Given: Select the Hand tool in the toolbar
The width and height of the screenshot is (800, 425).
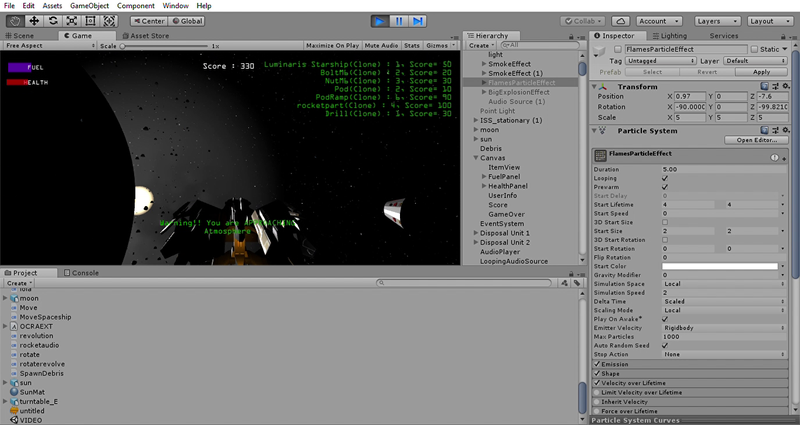Looking at the screenshot, I should tap(15, 20).
